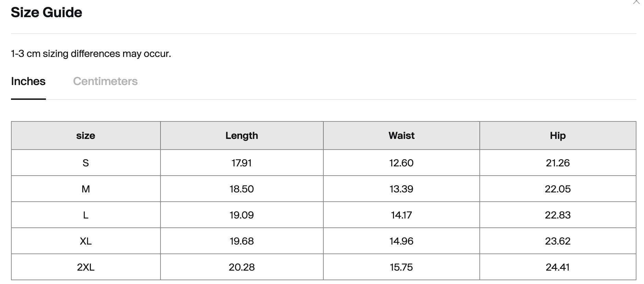Click the 22.83 hip cell

[558, 215]
